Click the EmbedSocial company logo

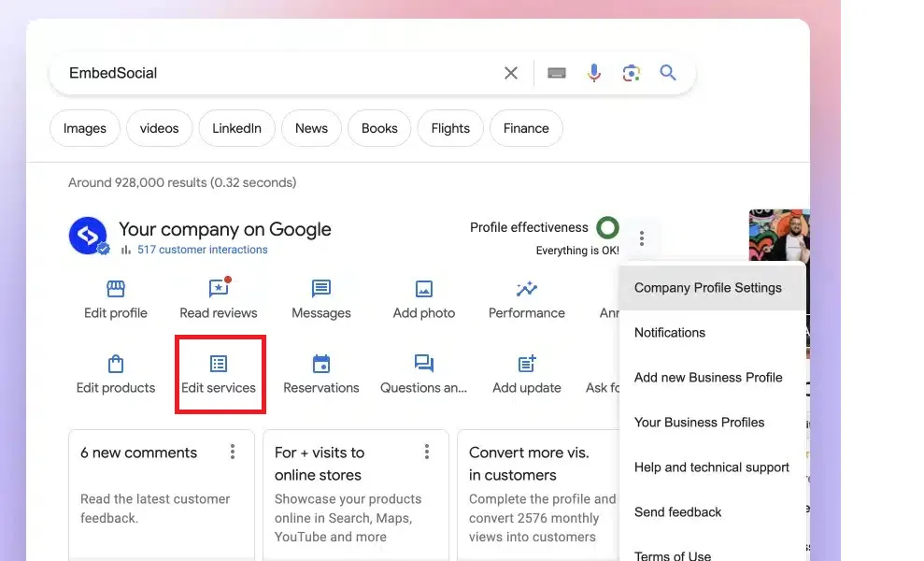[88, 236]
